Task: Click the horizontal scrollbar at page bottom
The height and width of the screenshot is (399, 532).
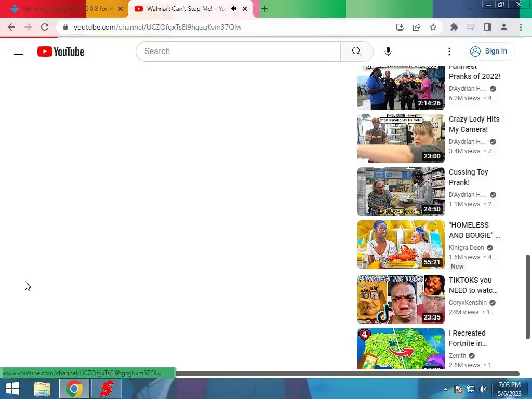Action: [x=348, y=374]
